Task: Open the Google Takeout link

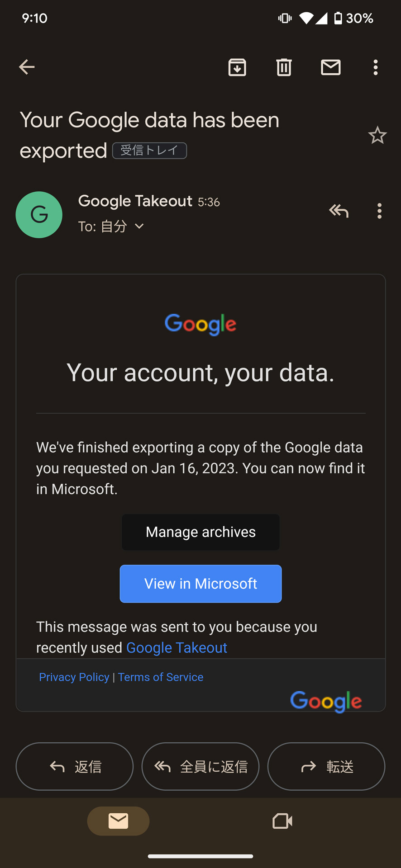Action: (177, 648)
